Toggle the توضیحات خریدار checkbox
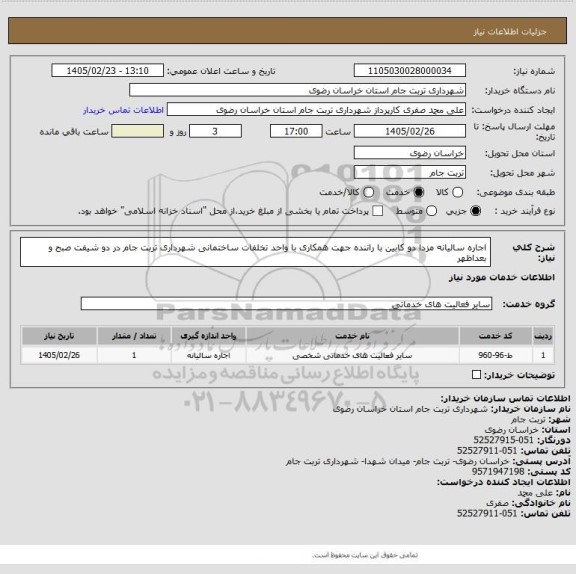The height and width of the screenshot is (574, 576). pyautogui.click(x=476, y=375)
